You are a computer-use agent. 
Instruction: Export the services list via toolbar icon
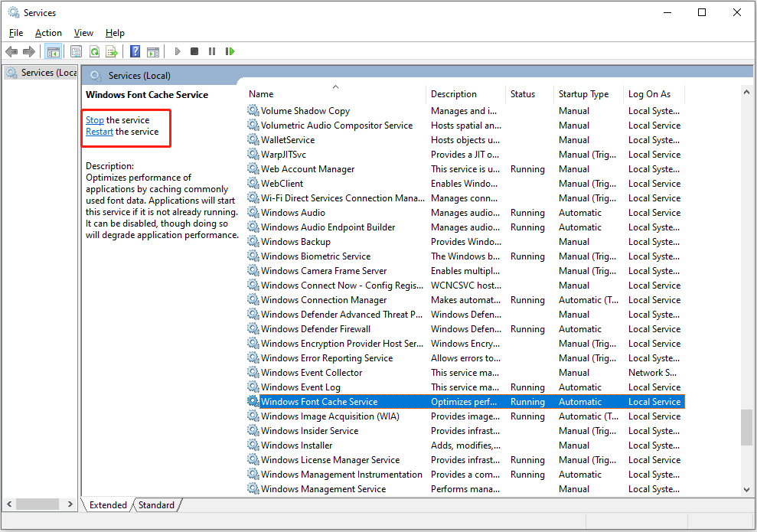[112, 51]
